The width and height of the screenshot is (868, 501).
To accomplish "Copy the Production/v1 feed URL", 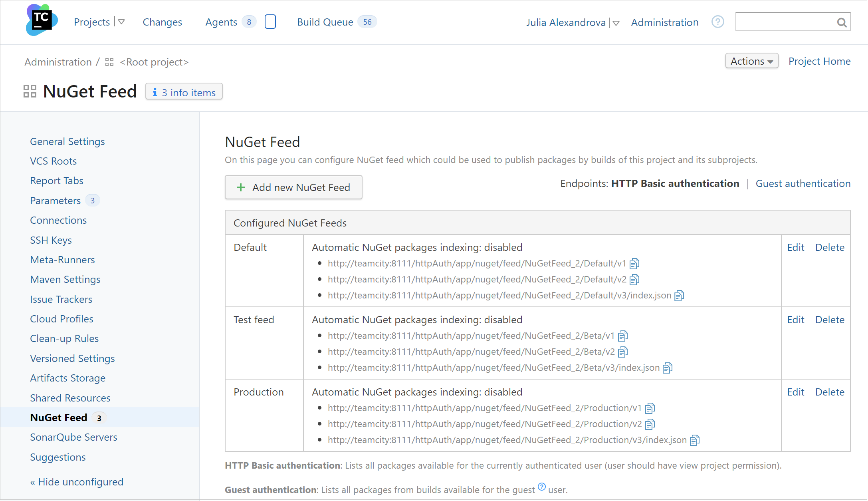I will [x=650, y=408].
